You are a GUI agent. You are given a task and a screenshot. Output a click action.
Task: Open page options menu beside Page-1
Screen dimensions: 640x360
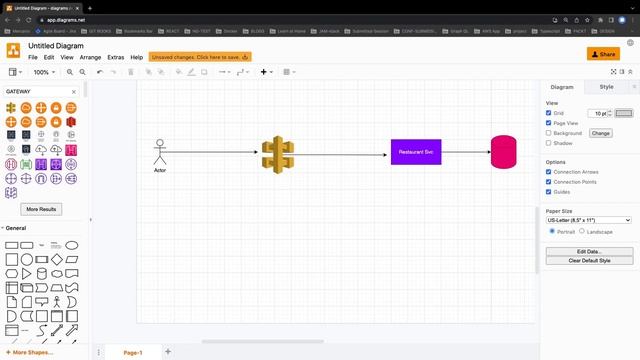pyautogui.click(x=98, y=352)
